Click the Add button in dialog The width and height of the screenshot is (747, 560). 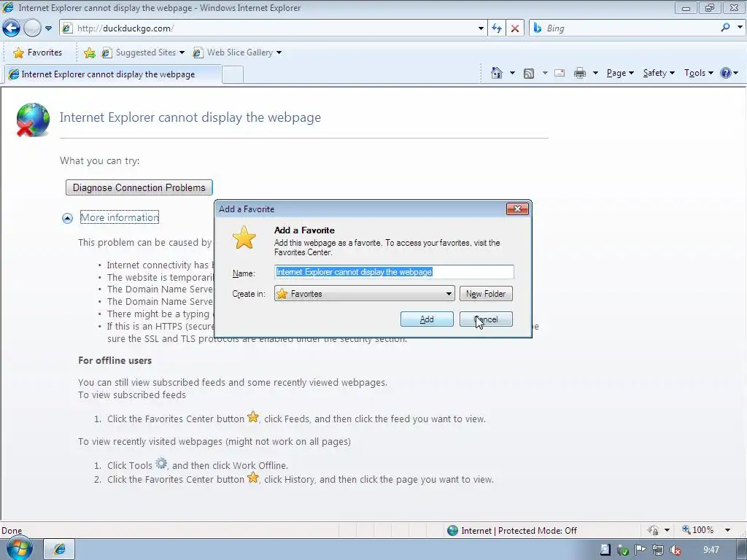coord(427,319)
